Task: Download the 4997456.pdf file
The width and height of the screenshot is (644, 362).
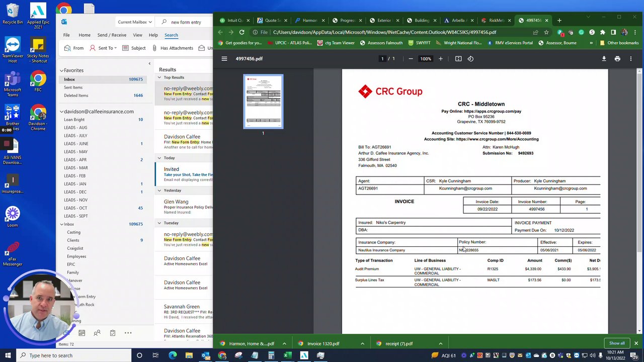Action: 604,59
